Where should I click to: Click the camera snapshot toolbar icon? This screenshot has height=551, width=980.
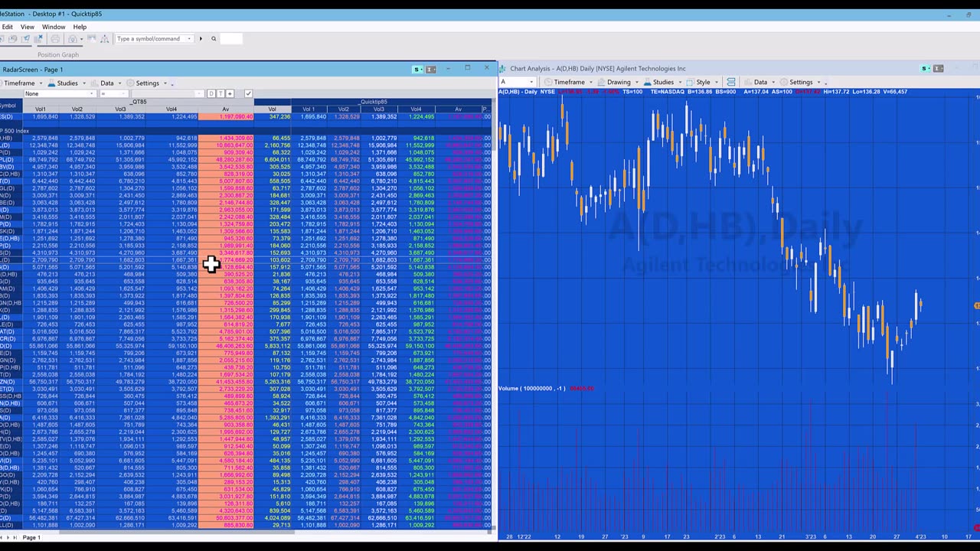click(x=72, y=39)
